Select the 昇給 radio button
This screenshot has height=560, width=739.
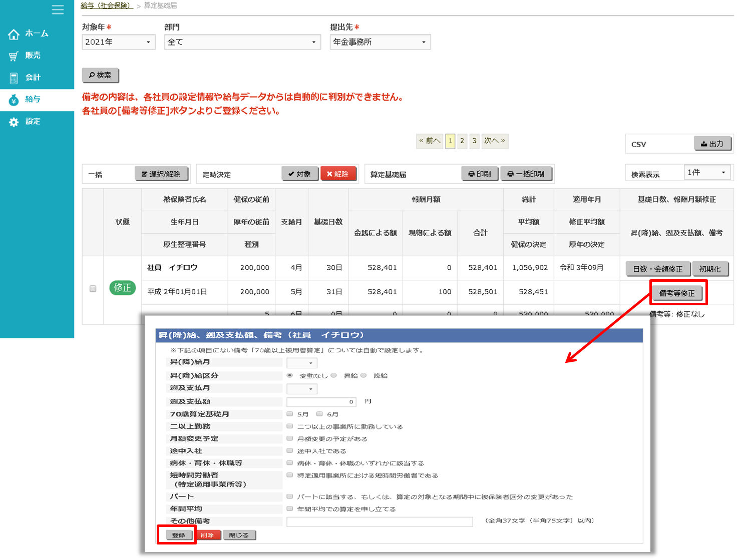pyautogui.click(x=334, y=375)
